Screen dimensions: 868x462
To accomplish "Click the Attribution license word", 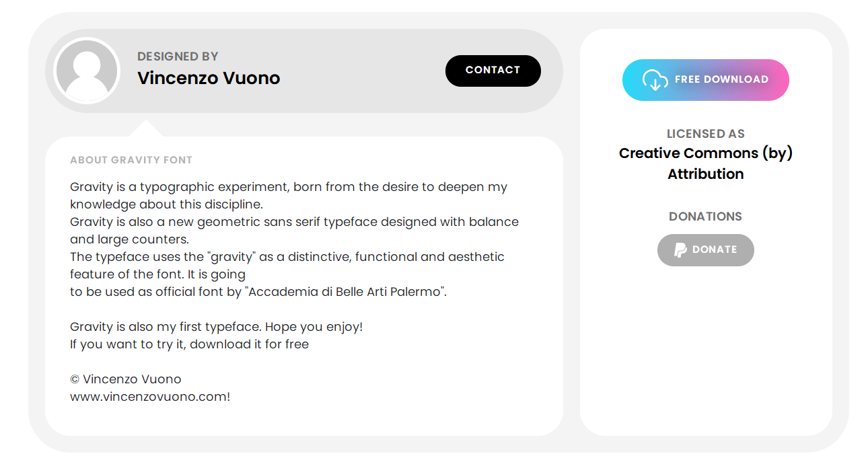I will (x=705, y=174).
